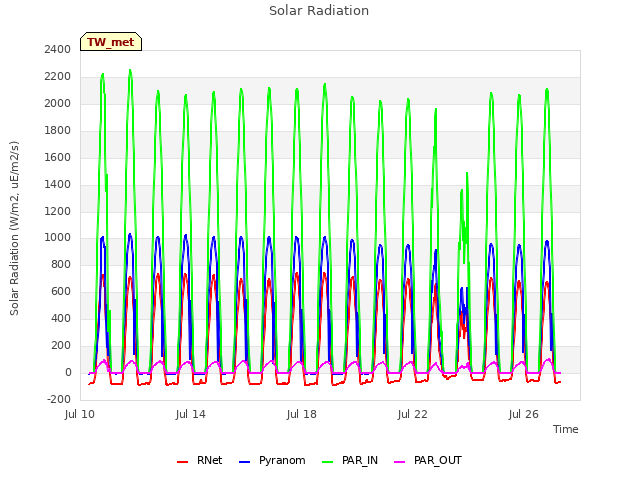640x480 pixels.
Task: Toggle the PAR_IN legend entry
Action: [x=350, y=460]
